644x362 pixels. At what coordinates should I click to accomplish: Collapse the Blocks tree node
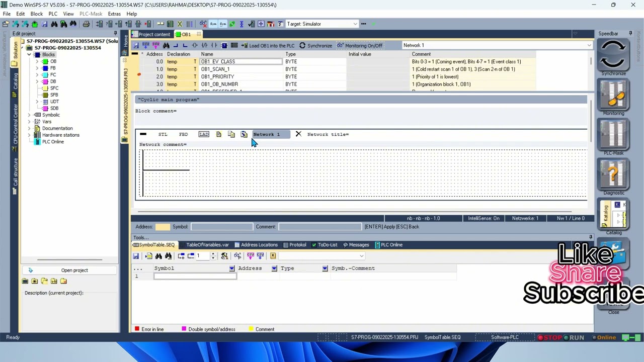coord(29,55)
